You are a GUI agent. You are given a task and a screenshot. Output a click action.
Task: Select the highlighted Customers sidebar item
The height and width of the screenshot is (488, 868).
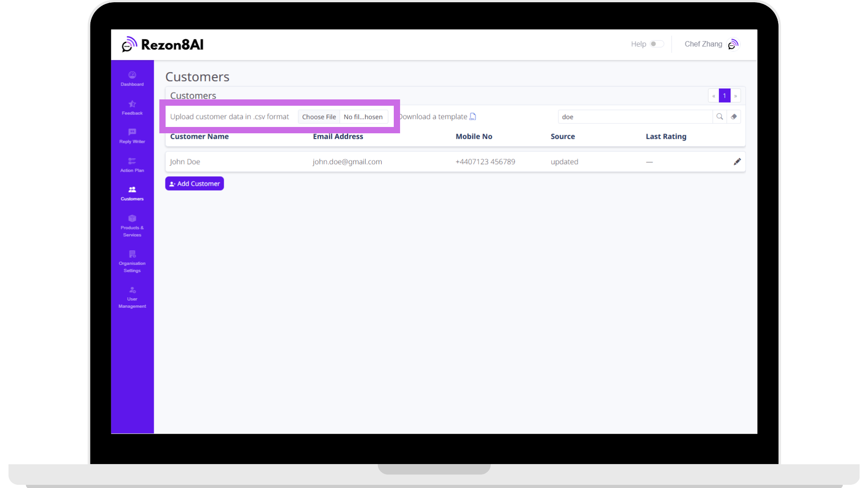[x=132, y=193]
